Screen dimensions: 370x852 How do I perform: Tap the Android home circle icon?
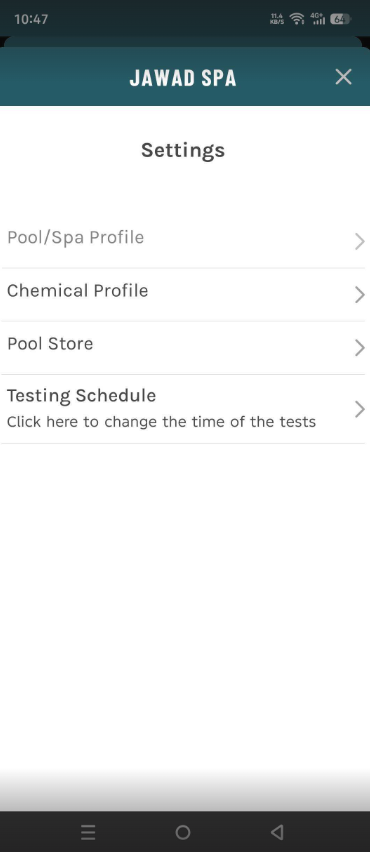[183, 832]
